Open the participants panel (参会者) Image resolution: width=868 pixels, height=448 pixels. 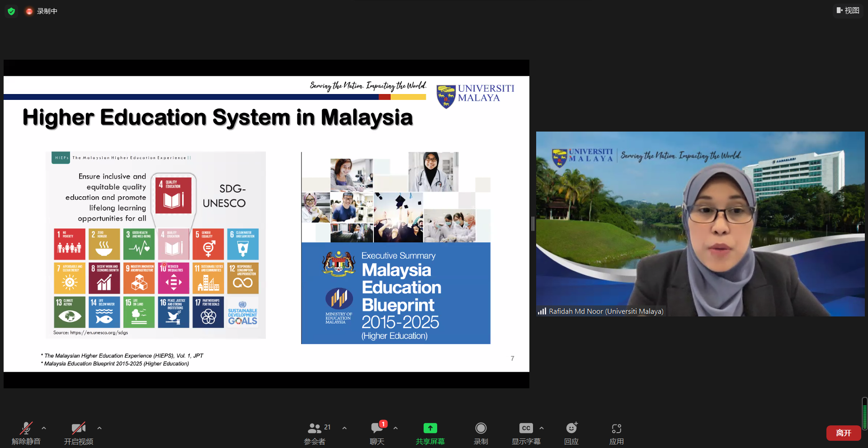point(315,433)
